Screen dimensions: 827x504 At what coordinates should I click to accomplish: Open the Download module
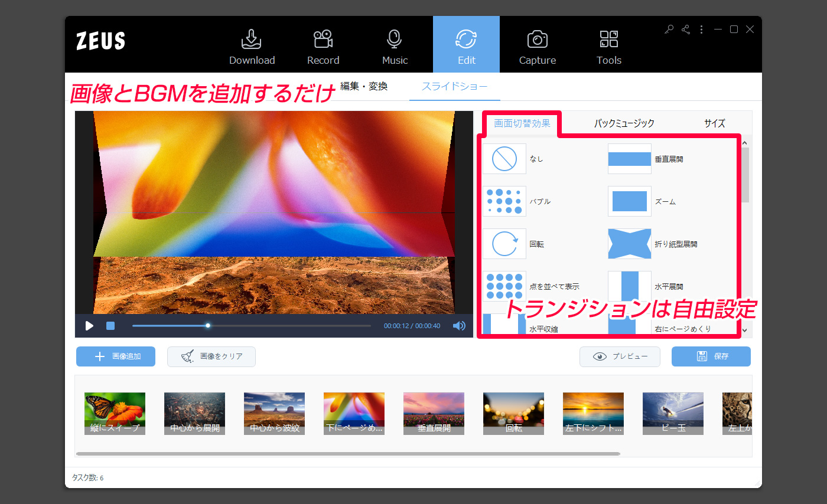tap(252, 47)
